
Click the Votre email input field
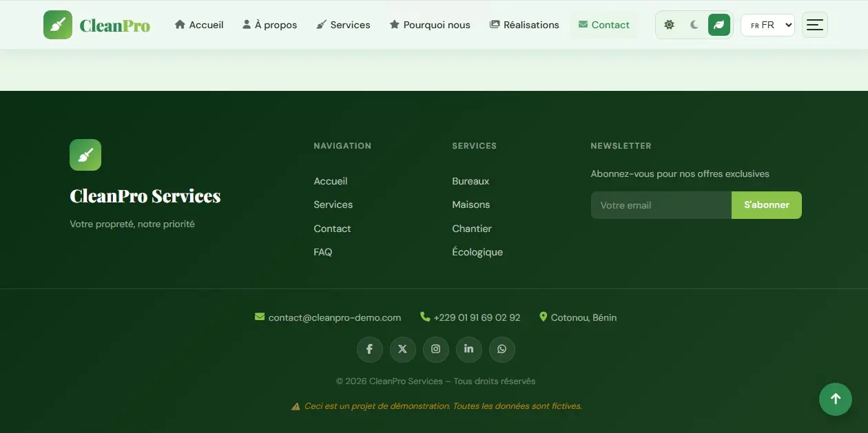point(658,204)
